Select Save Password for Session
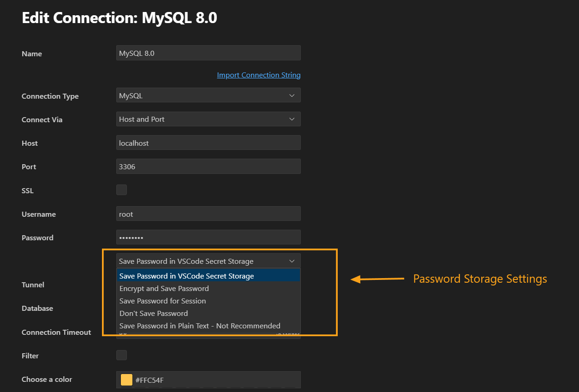 tap(162, 301)
